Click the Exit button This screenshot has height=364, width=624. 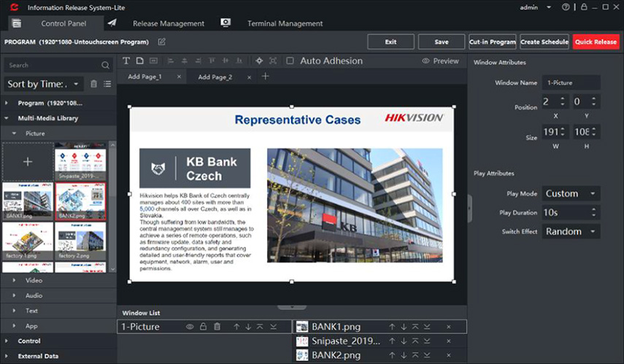pyautogui.click(x=390, y=42)
